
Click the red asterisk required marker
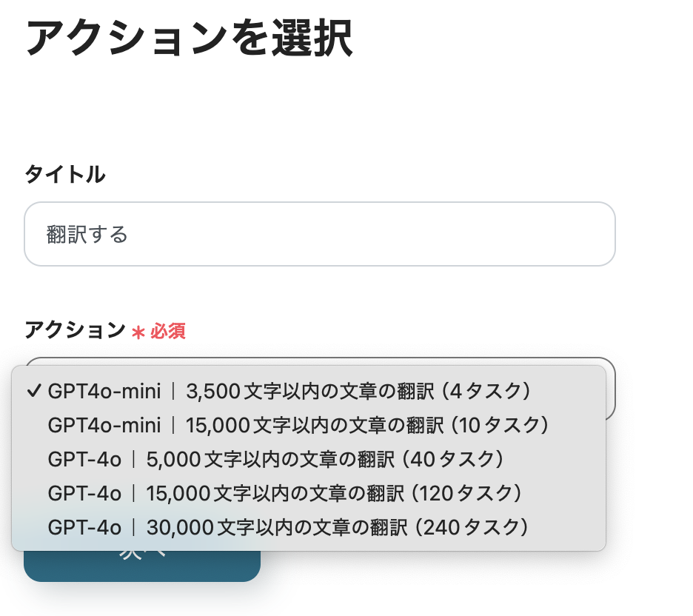coord(138,332)
